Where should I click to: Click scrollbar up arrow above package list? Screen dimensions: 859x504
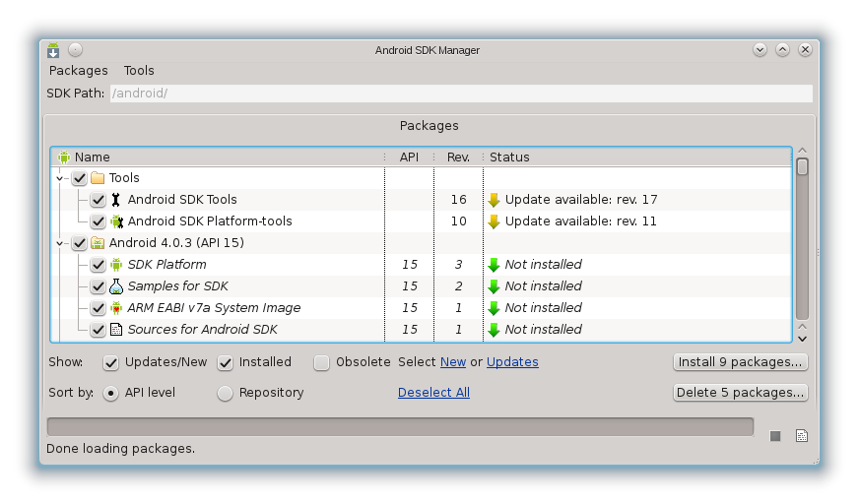803,151
